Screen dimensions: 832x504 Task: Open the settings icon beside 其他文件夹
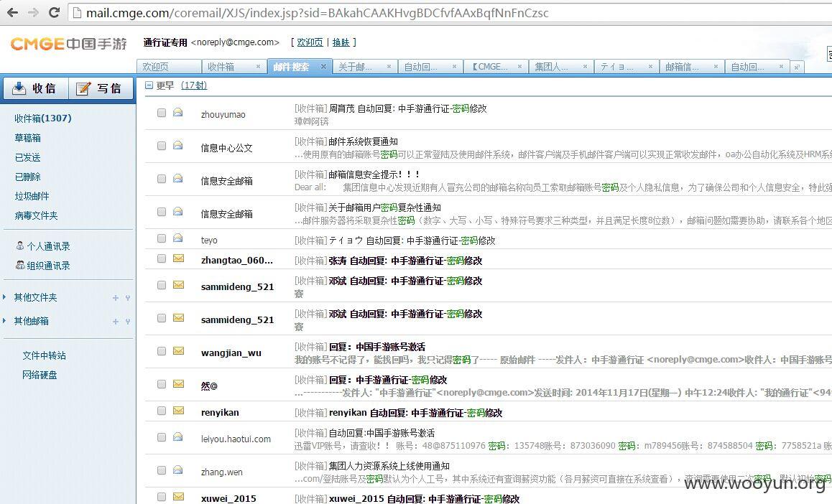tap(128, 298)
